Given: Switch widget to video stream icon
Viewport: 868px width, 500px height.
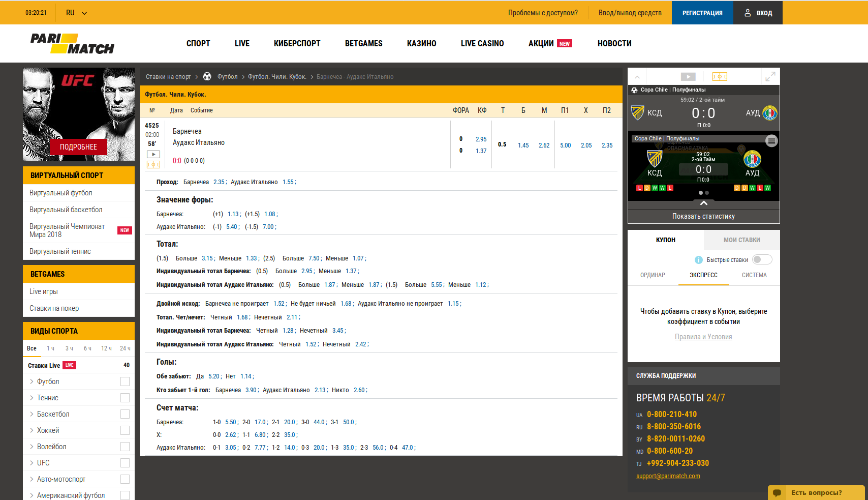Looking at the screenshot, I should pos(688,77).
